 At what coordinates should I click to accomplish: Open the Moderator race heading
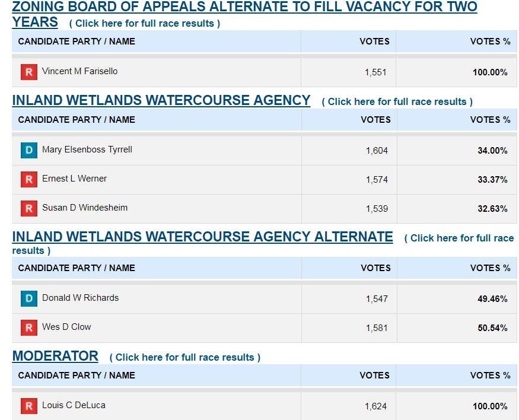pyautogui.click(x=55, y=356)
